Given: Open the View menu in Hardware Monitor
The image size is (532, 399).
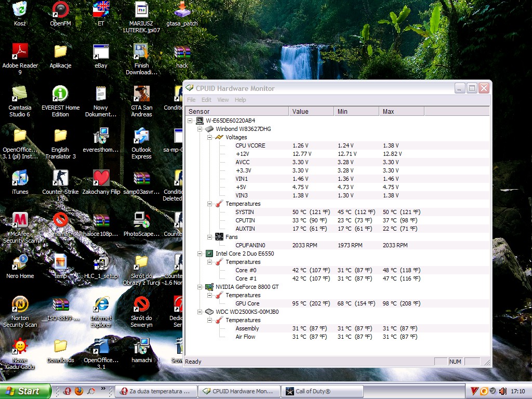Looking at the screenshot, I should [x=223, y=100].
